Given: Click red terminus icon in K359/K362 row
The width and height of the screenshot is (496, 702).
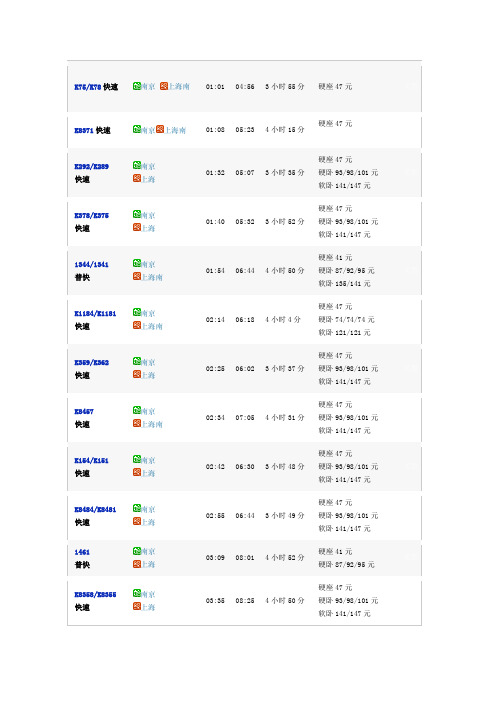Looking at the screenshot, I should click(x=137, y=374).
